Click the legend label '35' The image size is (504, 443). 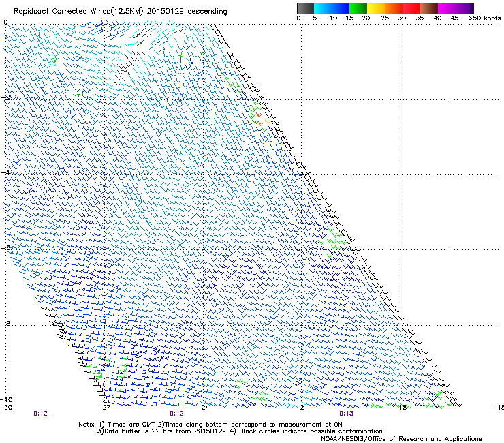420,18
